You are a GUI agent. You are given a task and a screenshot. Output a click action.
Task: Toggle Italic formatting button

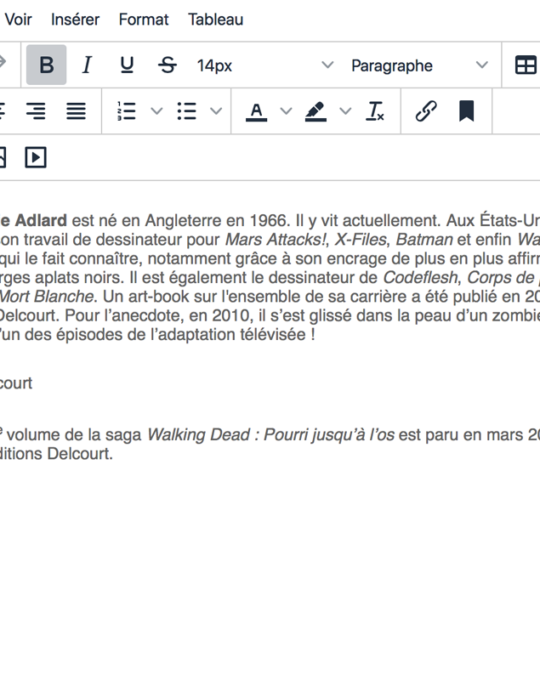[87, 65]
